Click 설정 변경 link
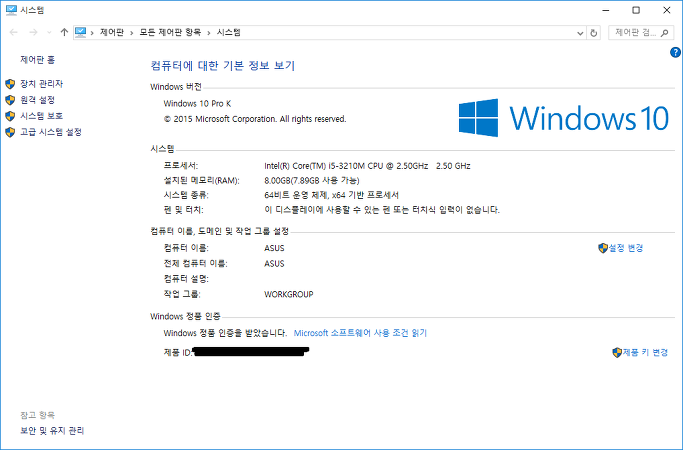This screenshot has height=450, width=683. (x=626, y=248)
